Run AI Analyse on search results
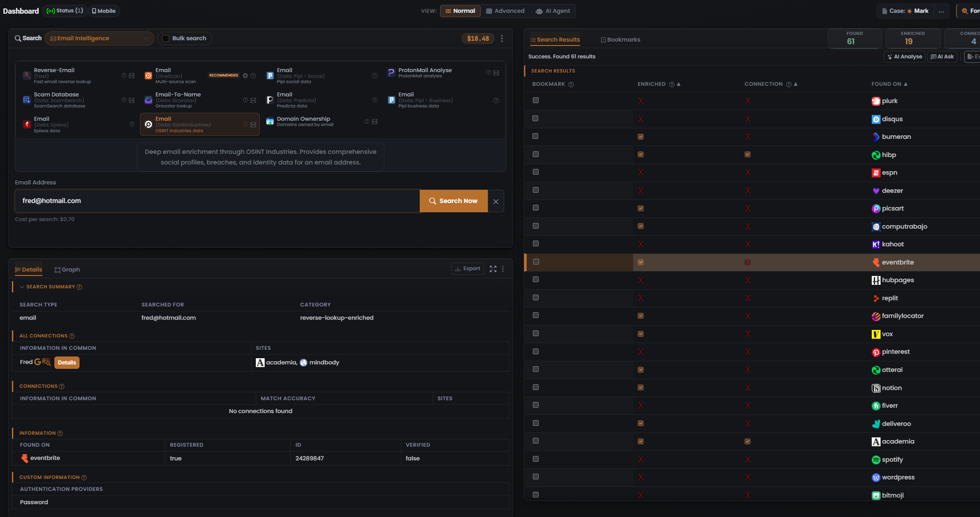Image resolution: width=980 pixels, height=517 pixels. tap(905, 57)
